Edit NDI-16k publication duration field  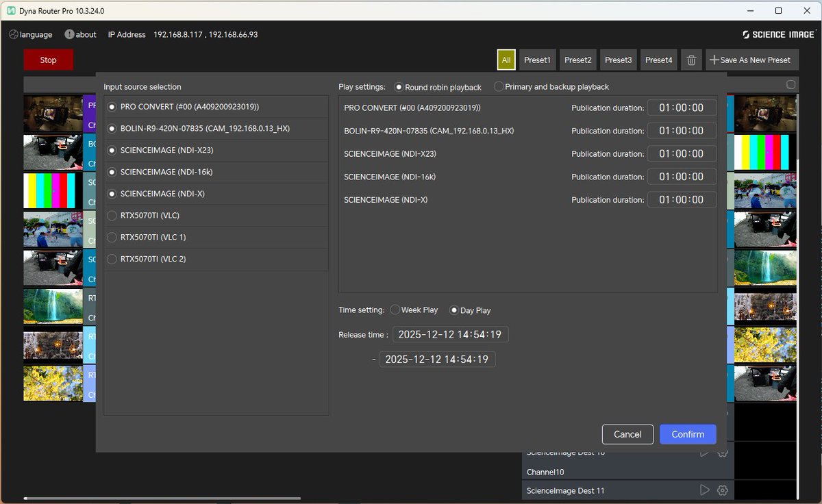[682, 177]
